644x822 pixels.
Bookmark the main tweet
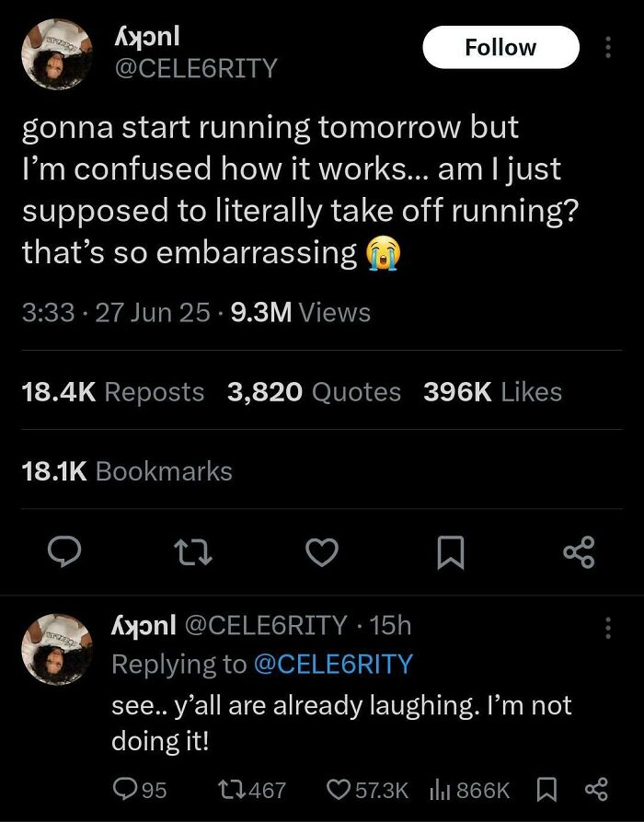[450, 551]
